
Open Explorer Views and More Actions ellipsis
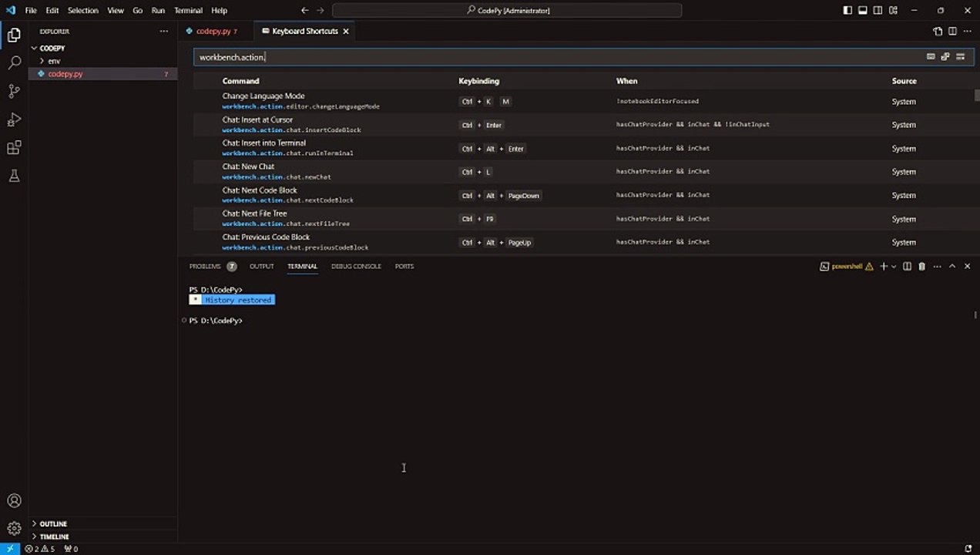coord(163,32)
